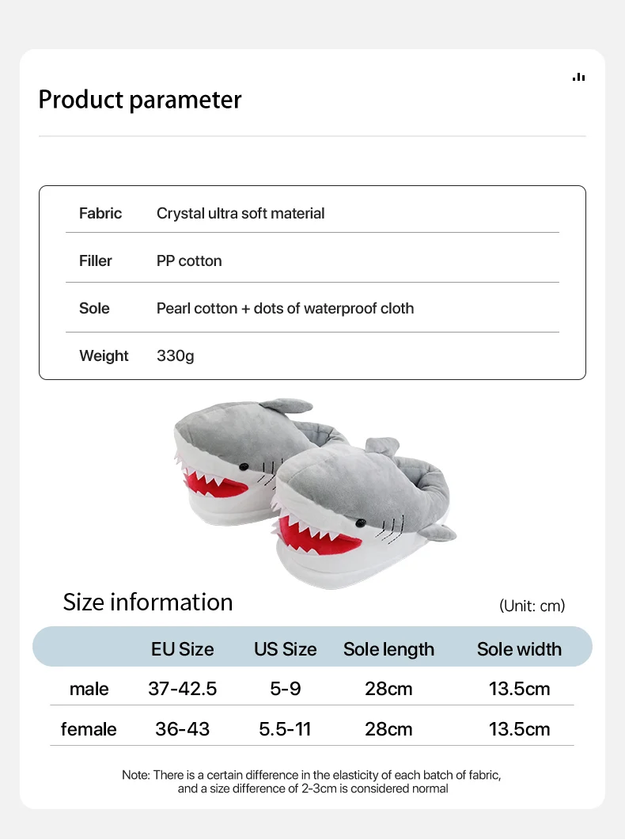
Task: Click the male EU size 37-42.5 cell
Action: pyautogui.click(x=182, y=689)
